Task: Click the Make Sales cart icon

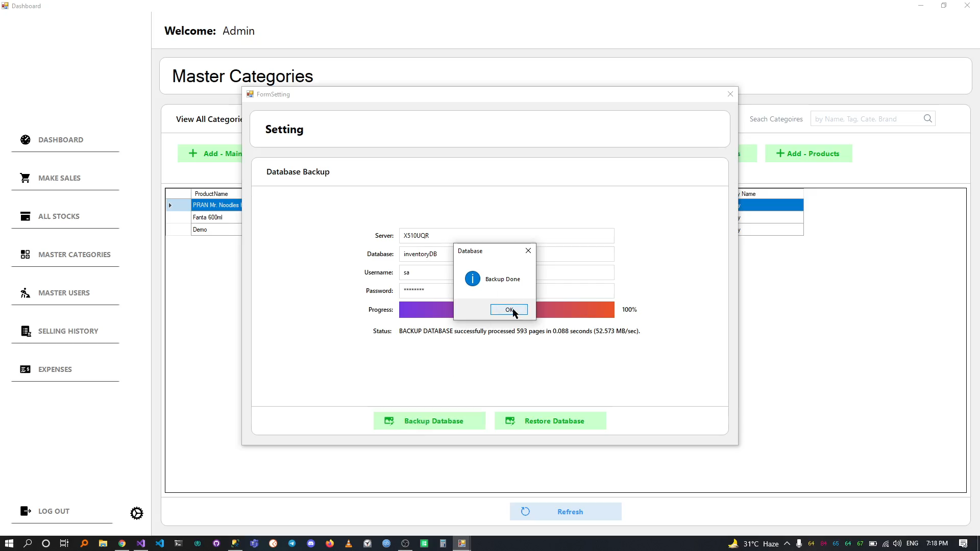Action: tap(25, 178)
